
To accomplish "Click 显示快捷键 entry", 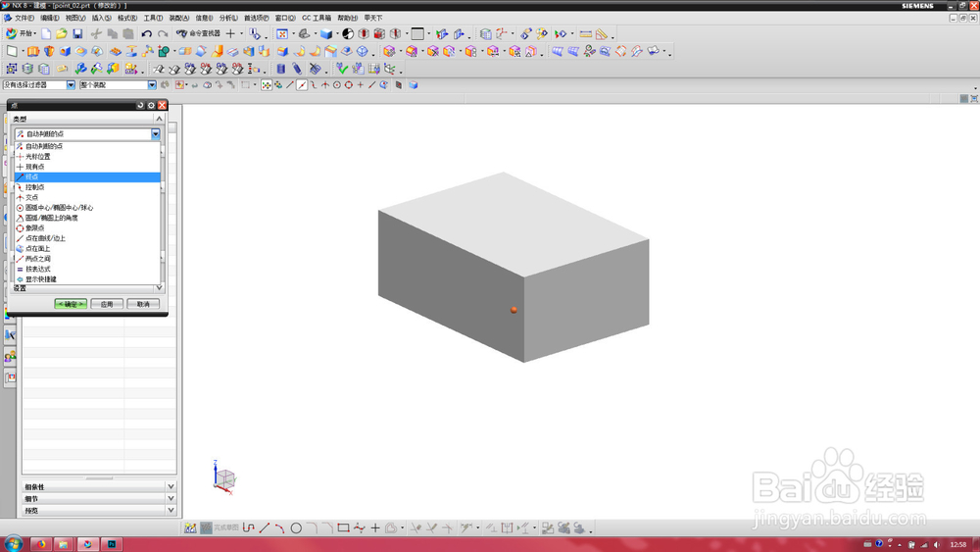I will 87,279.
